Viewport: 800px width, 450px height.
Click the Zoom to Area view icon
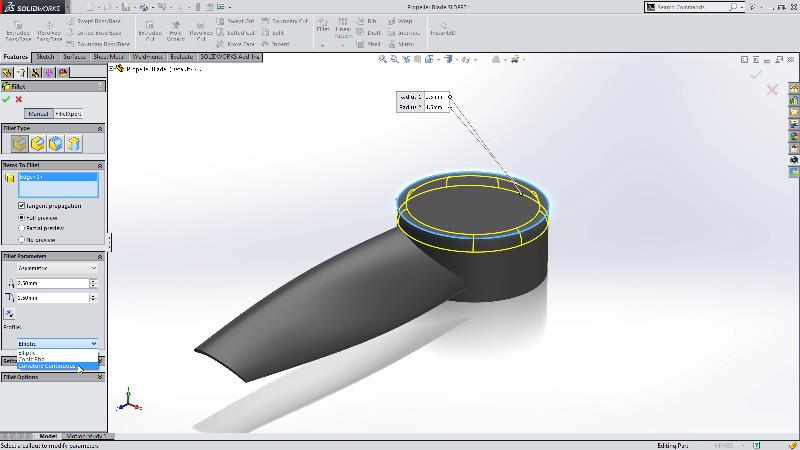click(394, 59)
